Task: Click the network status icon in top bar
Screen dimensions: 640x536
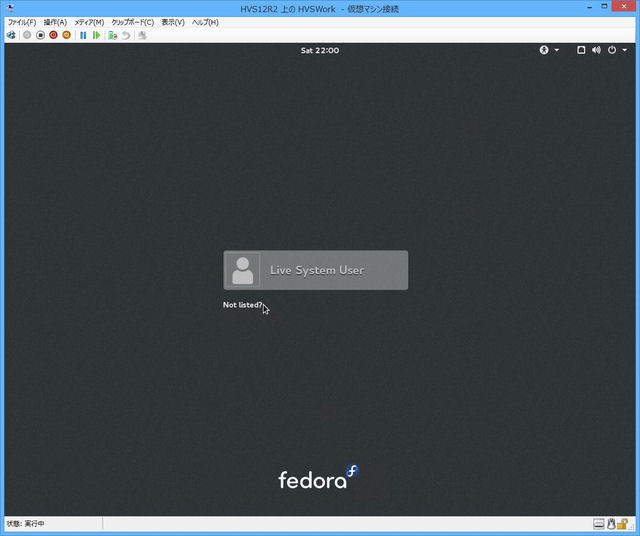Action: pyautogui.click(x=581, y=50)
